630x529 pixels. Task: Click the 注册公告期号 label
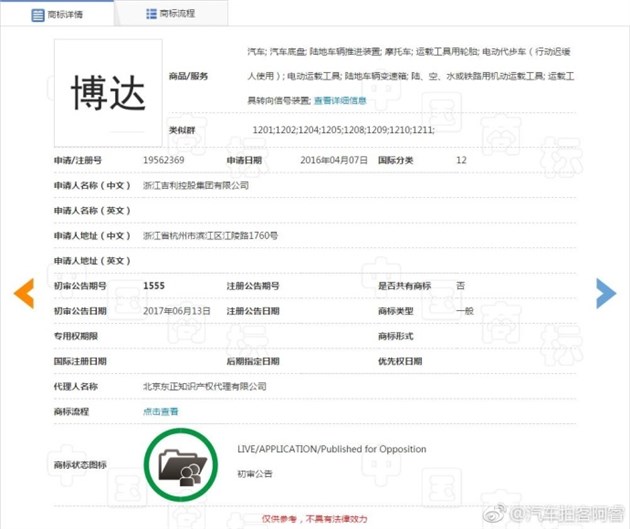253,286
